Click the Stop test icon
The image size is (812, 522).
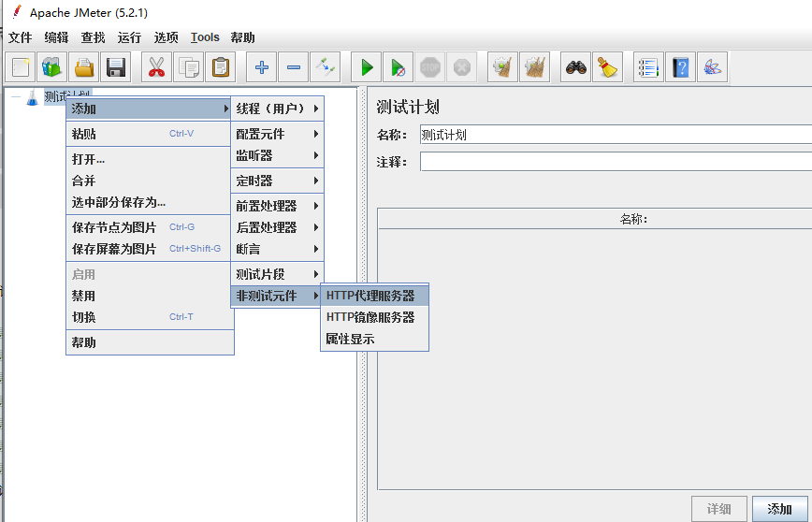429,67
